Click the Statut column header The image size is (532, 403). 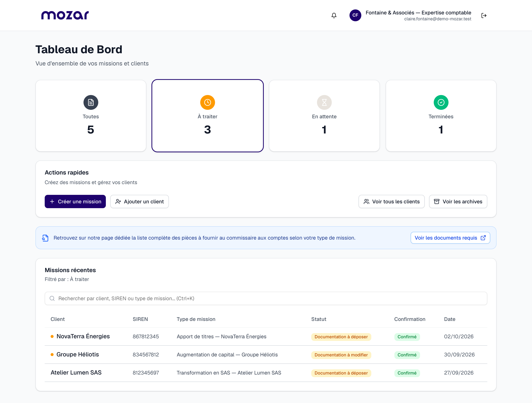click(x=319, y=319)
